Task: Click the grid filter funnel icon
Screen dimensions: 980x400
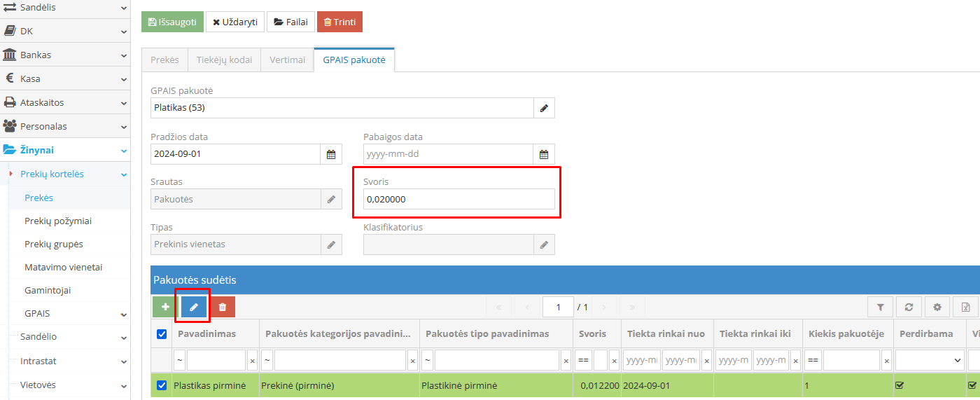Action: tap(881, 306)
